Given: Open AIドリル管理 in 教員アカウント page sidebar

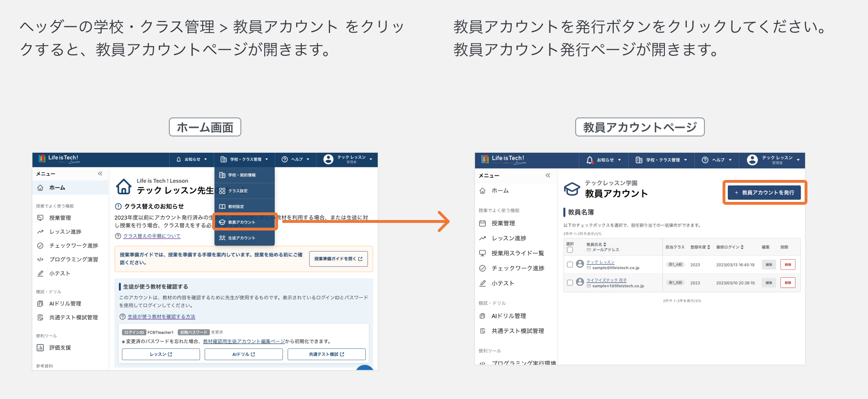Looking at the screenshot, I should 503,316.
